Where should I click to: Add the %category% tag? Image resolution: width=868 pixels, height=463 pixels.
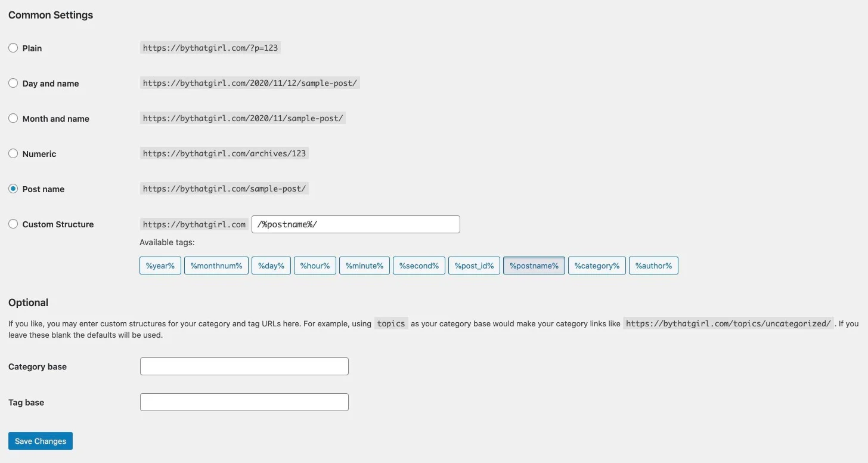click(x=596, y=265)
